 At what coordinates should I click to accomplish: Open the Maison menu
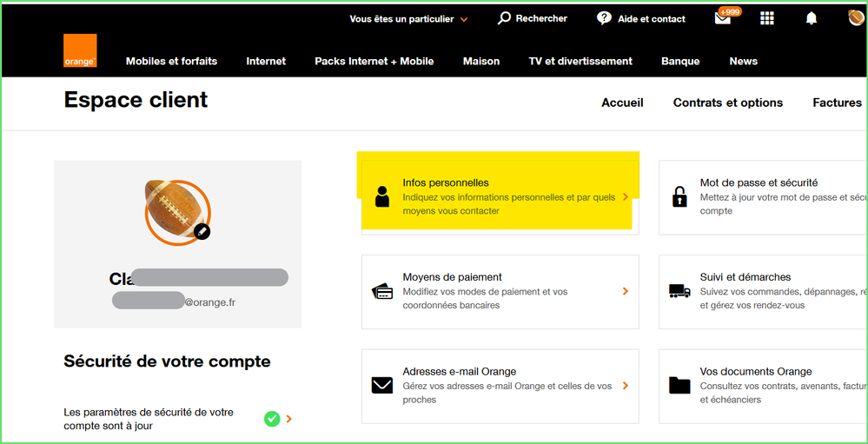481,61
